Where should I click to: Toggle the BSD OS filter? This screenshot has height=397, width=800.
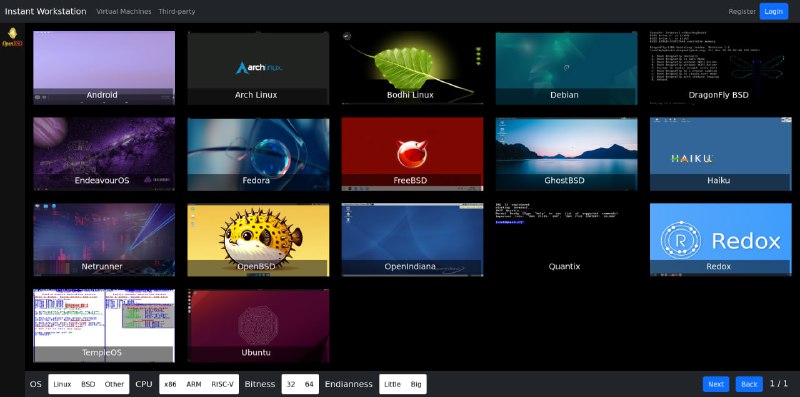[88, 384]
